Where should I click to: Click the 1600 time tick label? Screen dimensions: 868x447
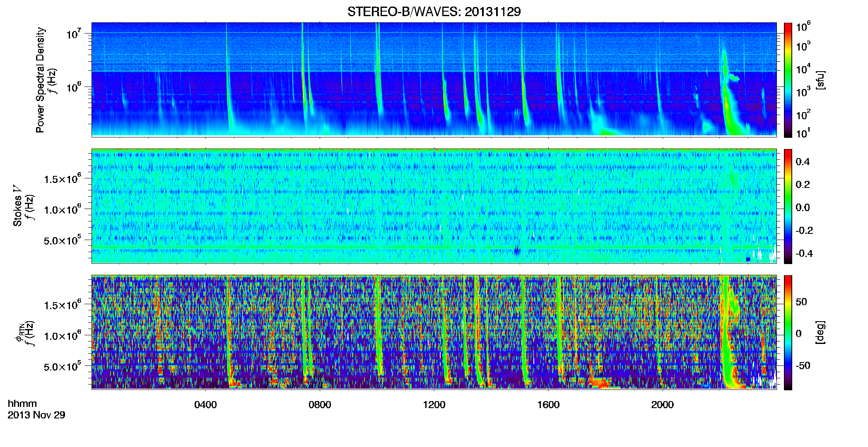click(548, 405)
